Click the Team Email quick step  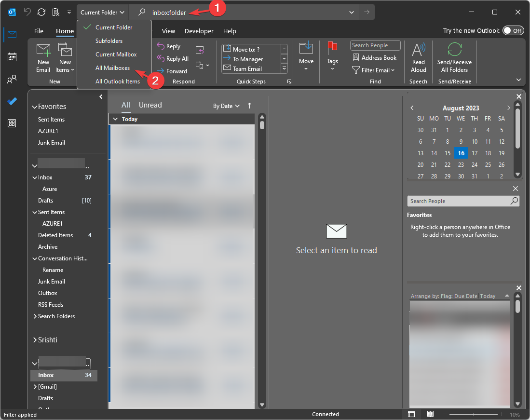tap(251, 69)
